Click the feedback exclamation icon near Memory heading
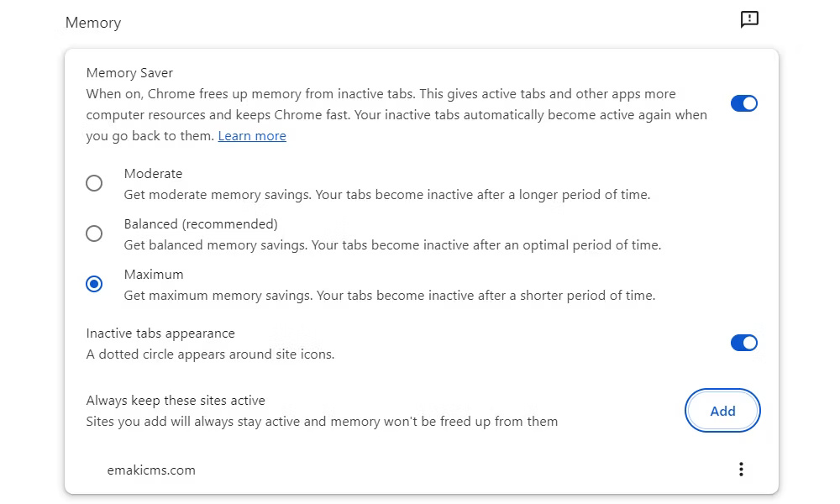Image resolution: width=840 pixels, height=504 pixels. click(748, 18)
